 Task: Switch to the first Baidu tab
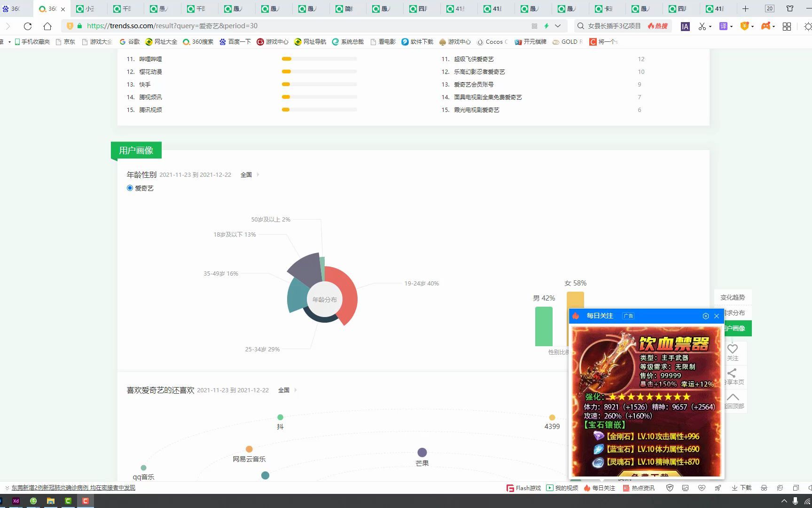[x=12, y=8]
